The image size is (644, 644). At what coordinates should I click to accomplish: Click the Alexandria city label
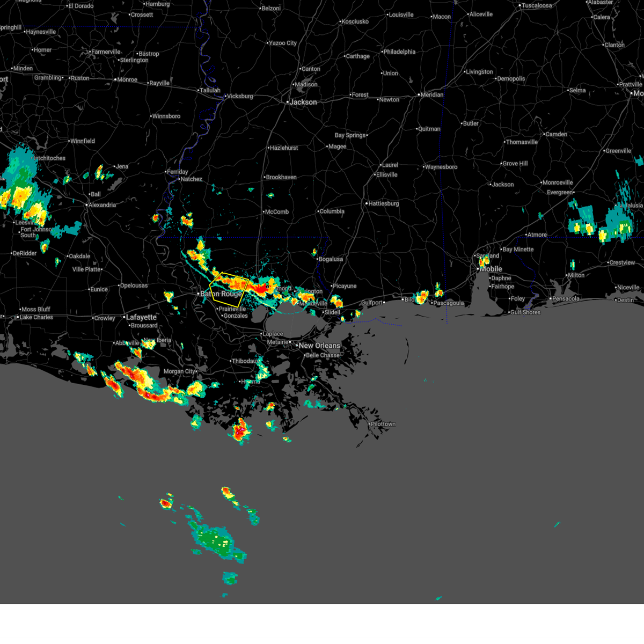103,205
